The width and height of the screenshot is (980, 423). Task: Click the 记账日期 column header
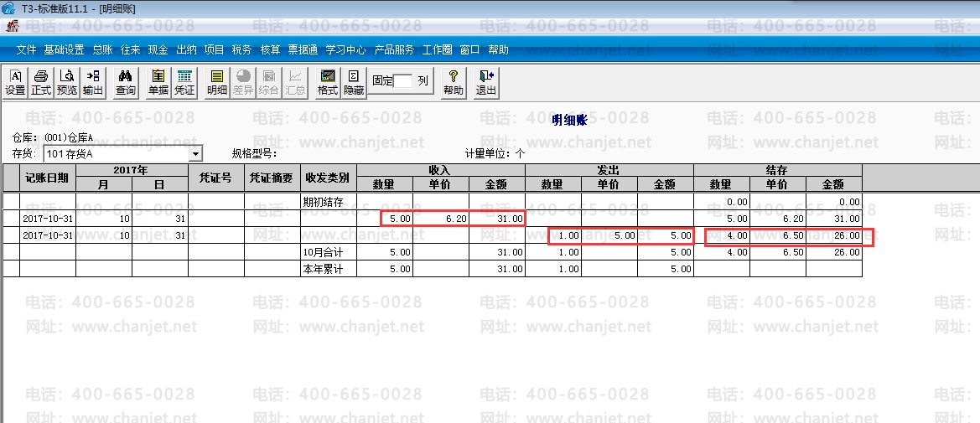click(47, 178)
